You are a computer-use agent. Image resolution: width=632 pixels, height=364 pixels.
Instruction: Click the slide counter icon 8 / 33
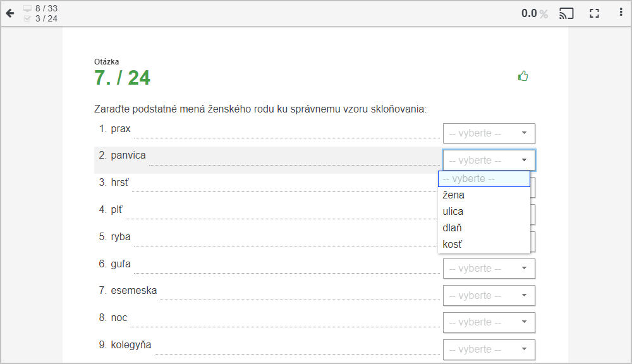pyautogui.click(x=27, y=8)
